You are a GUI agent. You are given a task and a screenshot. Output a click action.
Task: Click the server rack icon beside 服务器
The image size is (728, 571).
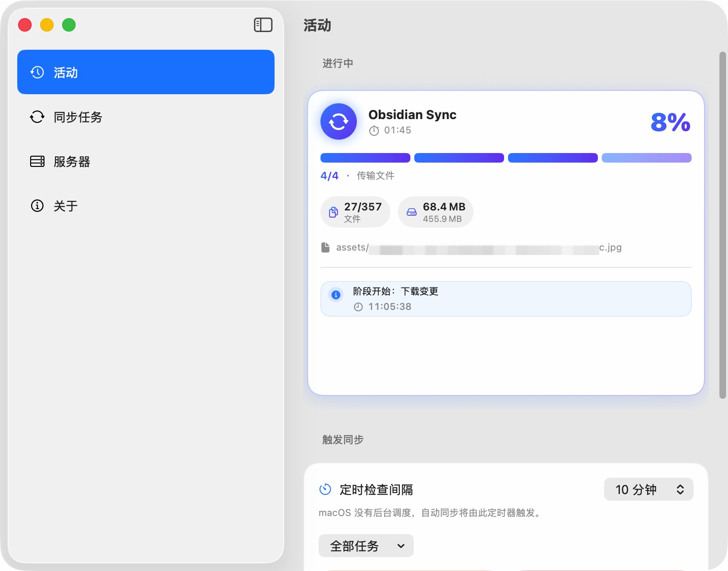37,162
